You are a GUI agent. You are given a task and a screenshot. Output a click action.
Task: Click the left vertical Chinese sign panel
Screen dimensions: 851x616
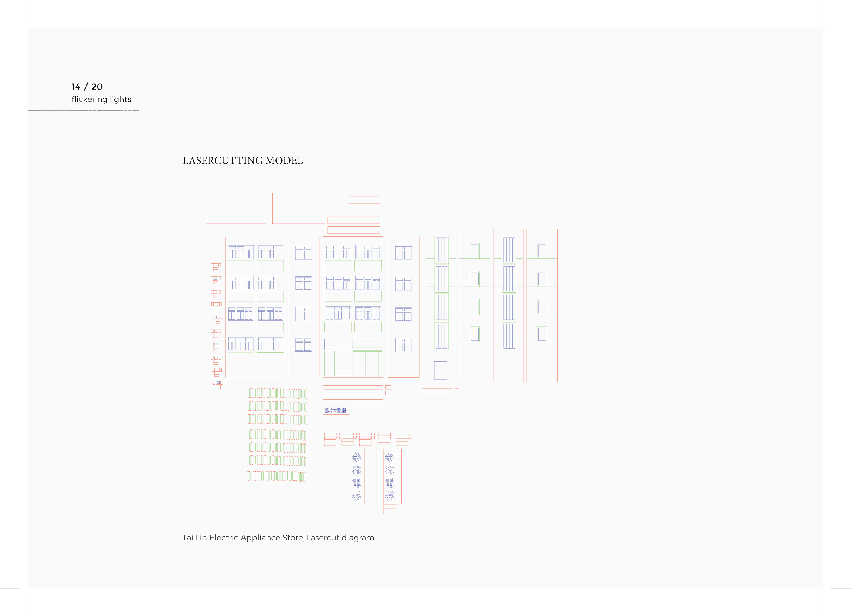(x=356, y=476)
